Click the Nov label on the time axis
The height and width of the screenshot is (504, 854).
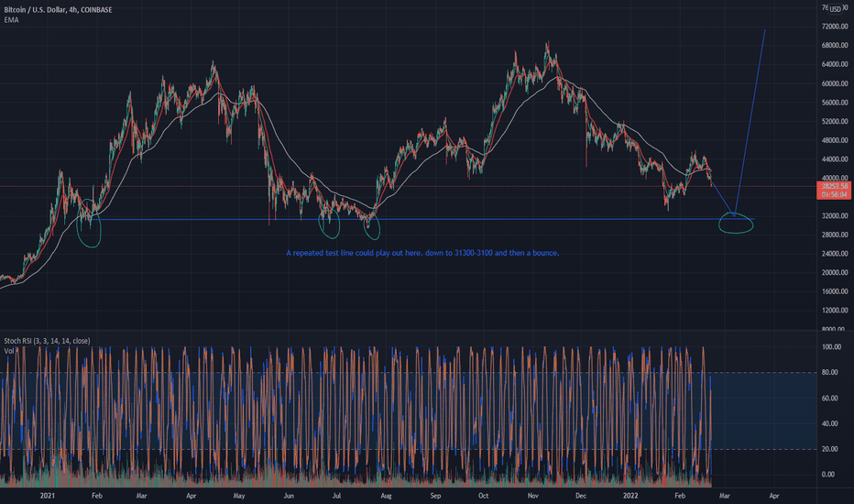pyautogui.click(x=533, y=496)
